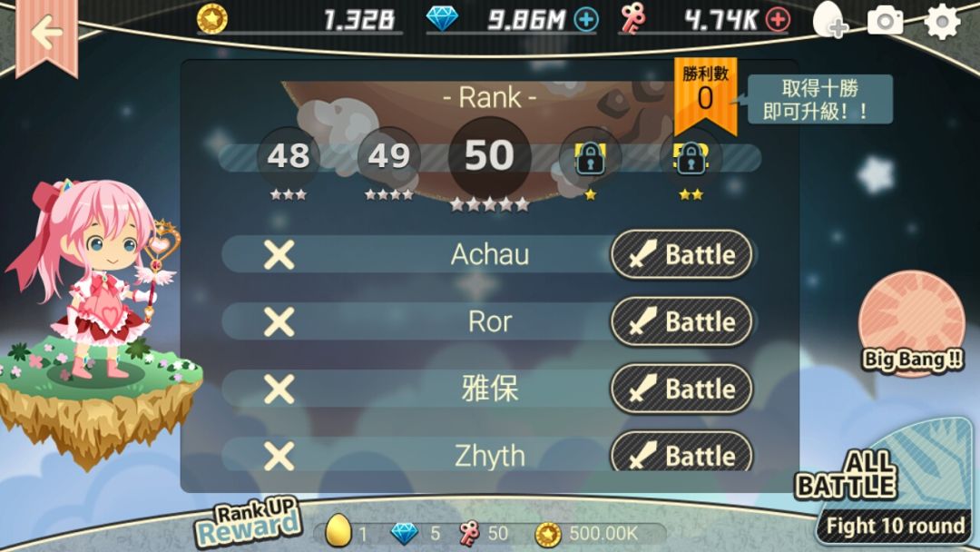Tap the gold coin currency icon
Image resolution: width=980 pixels, height=552 pixels.
tap(211, 19)
